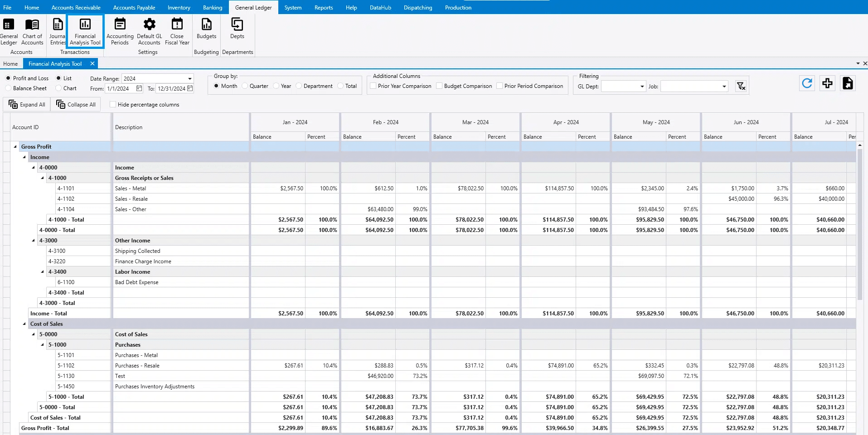Switch to the Accounts Payable menu tab
This screenshot has width=868, height=435.
(x=134, y=7)
